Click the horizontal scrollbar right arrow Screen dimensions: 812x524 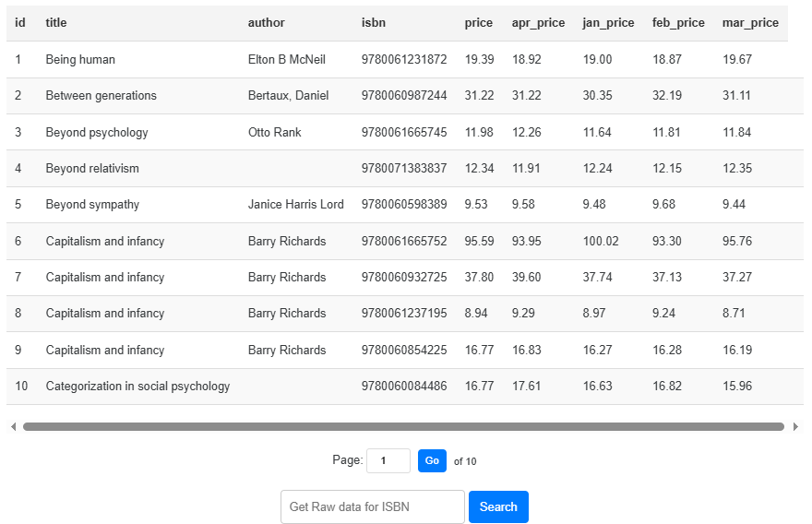[x=795, y=426]
